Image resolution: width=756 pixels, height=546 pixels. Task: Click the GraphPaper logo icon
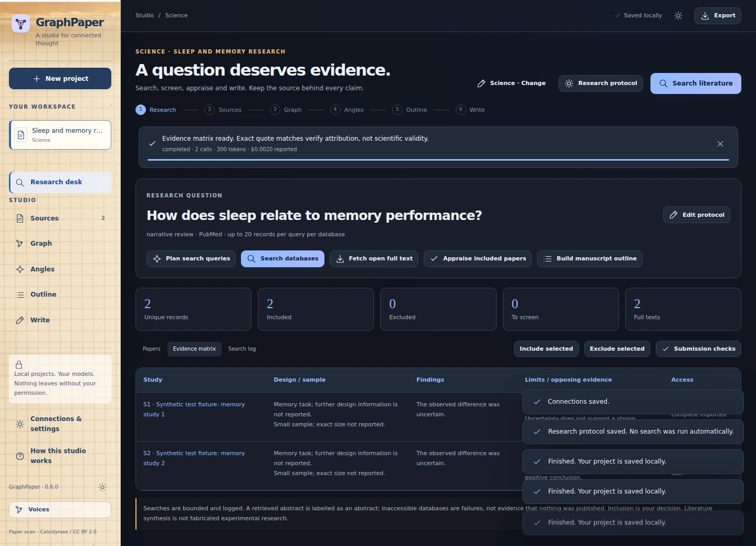20,24
